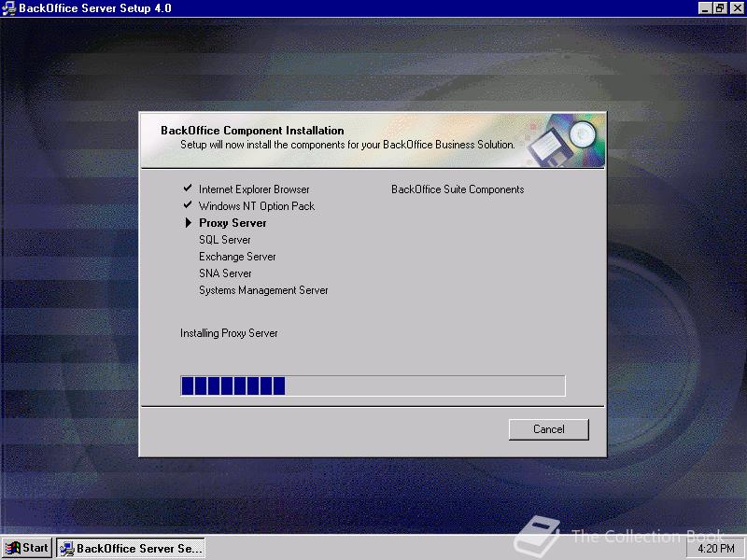This screenshot has width=747, height=560.
Task: Select the Windows NT Option Pack entry
Action: [256, 206]
